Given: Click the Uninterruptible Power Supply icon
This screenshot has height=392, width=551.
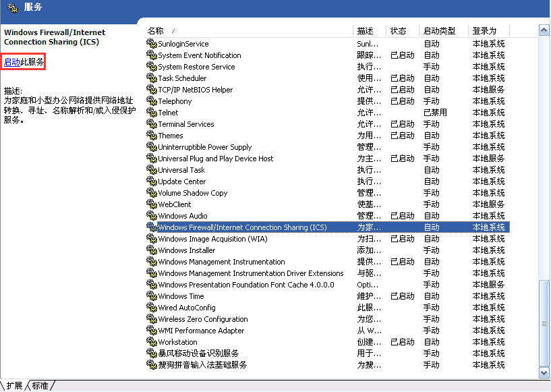Looking at the screenshot, I should point(152,147).
